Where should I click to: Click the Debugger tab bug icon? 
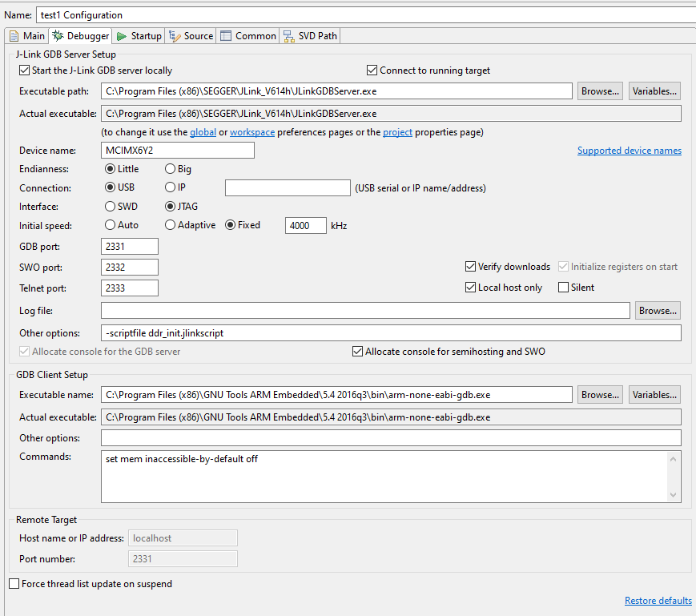click(58, 36)
